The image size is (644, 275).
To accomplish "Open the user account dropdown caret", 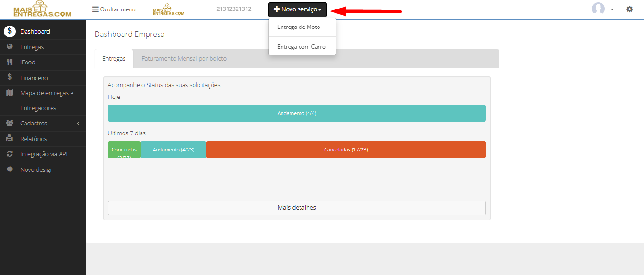I will pos(612,9).
